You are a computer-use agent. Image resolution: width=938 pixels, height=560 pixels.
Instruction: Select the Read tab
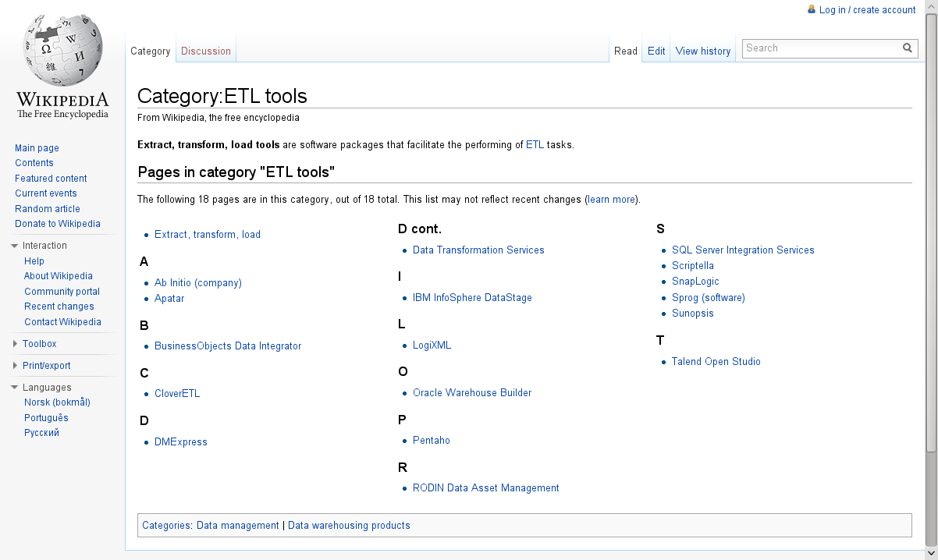click(626, 51)
